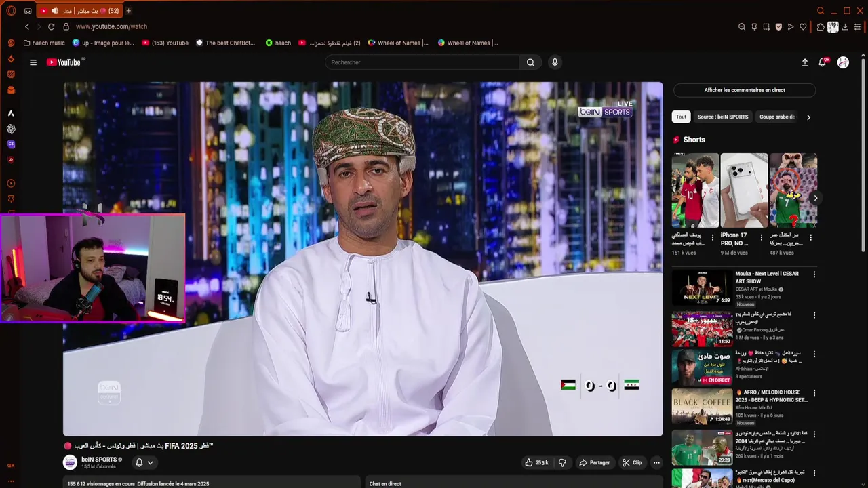Select the Coupe arabe chip
The height and width of the screenshot is (488, 868).
pos(777,117)
